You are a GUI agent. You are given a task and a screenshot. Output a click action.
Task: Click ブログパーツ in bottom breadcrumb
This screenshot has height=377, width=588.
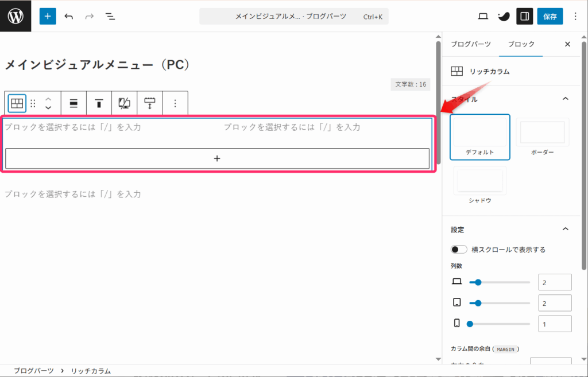[34, 371]
